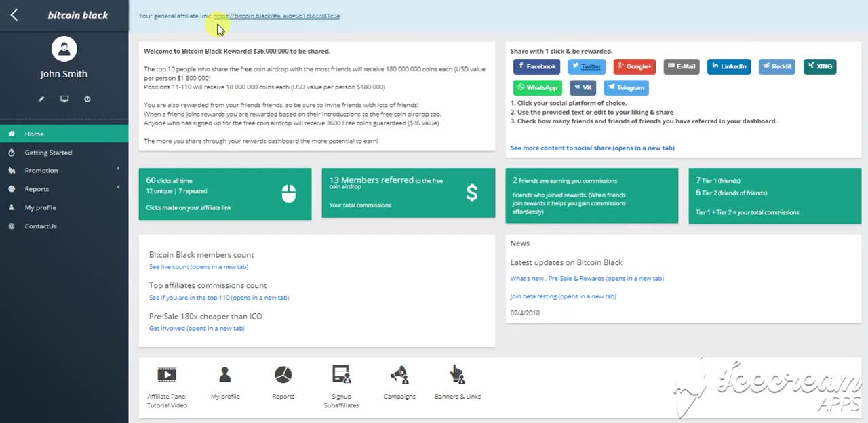Share via the WhatsApp button
This screenshot has width=868, height=423.
(x=538, y=87)
